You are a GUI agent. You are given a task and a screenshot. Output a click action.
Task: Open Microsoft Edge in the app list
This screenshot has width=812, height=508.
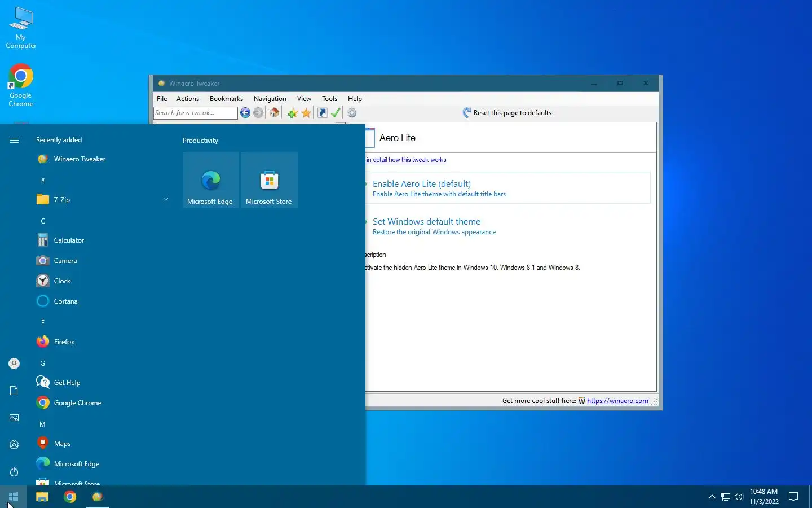[x=101, y=464]
